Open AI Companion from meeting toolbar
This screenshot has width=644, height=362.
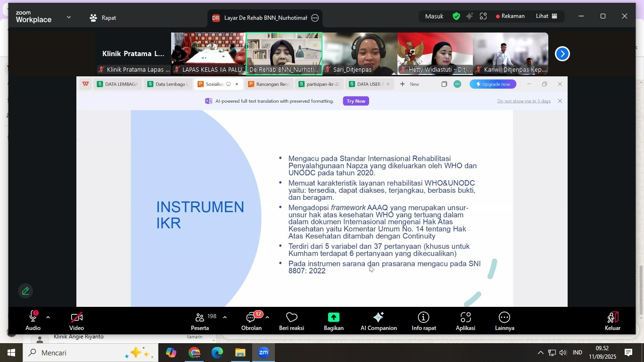point(379,321)
